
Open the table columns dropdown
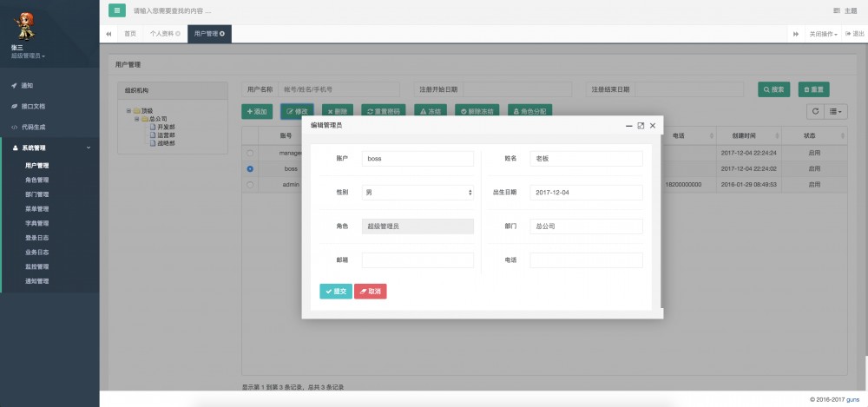(x=836, y=111)
